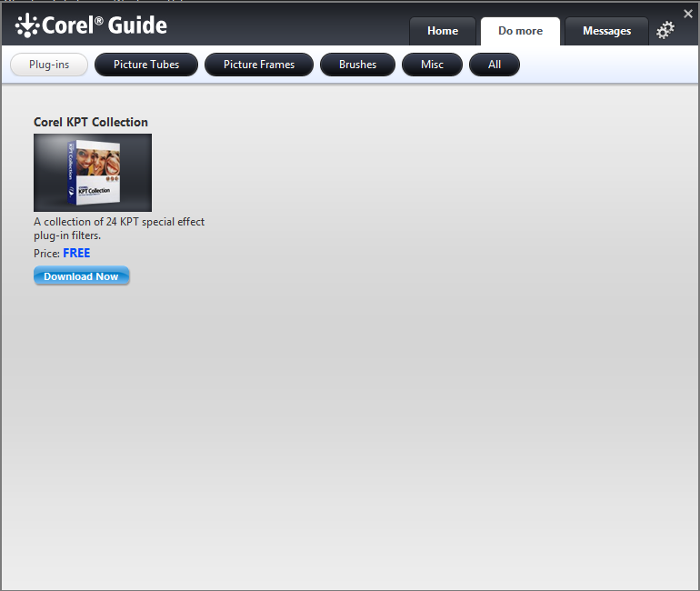Close the Corel Guide window

click(x=688, y=14)
